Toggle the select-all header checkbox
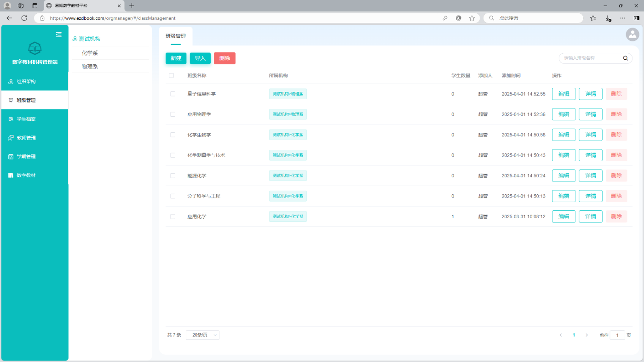 click(172, 75)
